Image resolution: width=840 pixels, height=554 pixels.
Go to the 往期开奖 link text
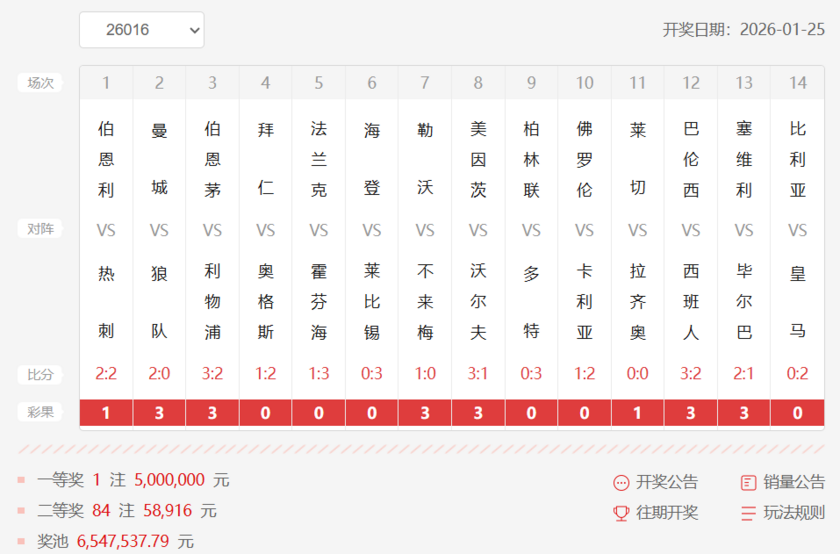click(x=667, y=513)
